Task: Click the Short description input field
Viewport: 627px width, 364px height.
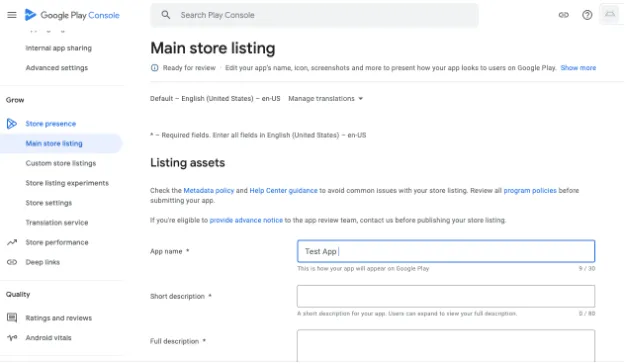Action: [446, 296]
